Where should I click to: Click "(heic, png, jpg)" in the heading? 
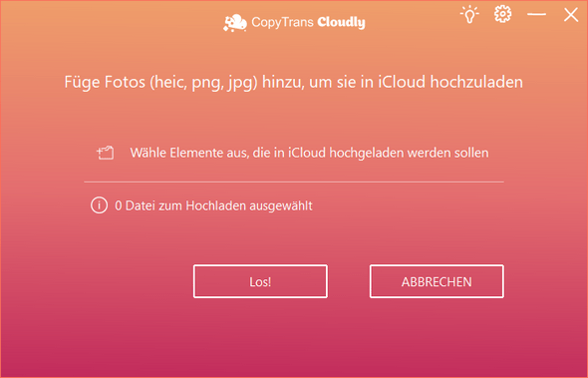pyautogui.click(x=203, y=83)
